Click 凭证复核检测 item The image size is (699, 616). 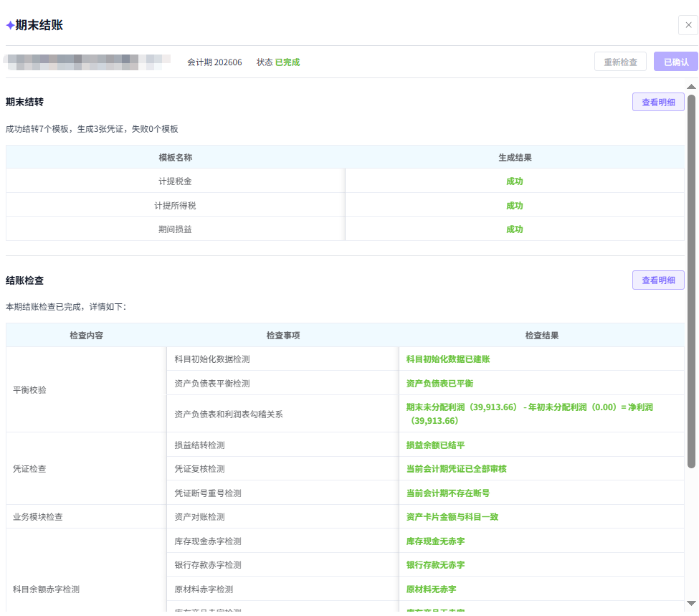pyautogui.click(x=199, y=469)
